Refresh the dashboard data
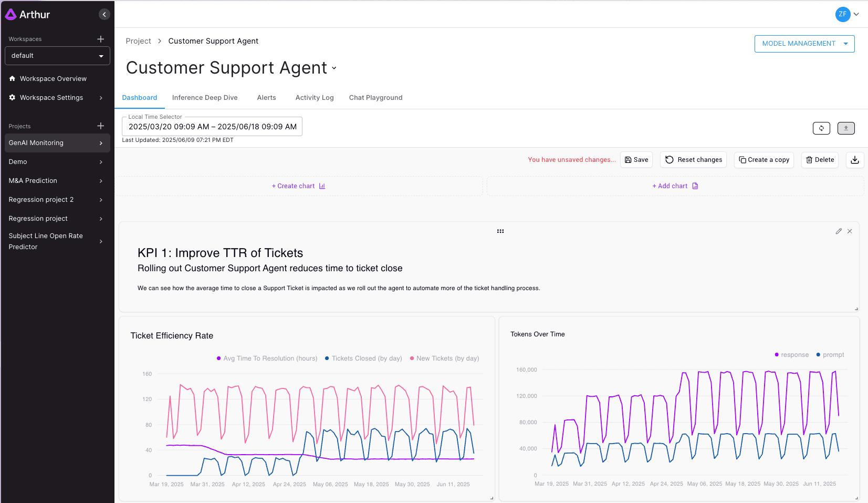The height and width of the screenshot is (503, 868). click(821, 128)
